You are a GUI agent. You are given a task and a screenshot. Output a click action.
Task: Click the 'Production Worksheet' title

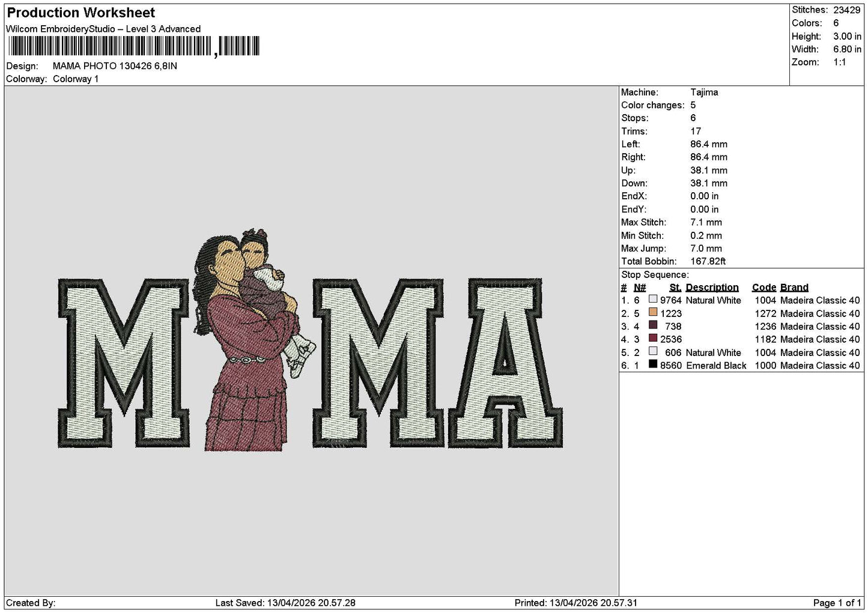click(81, 13)
